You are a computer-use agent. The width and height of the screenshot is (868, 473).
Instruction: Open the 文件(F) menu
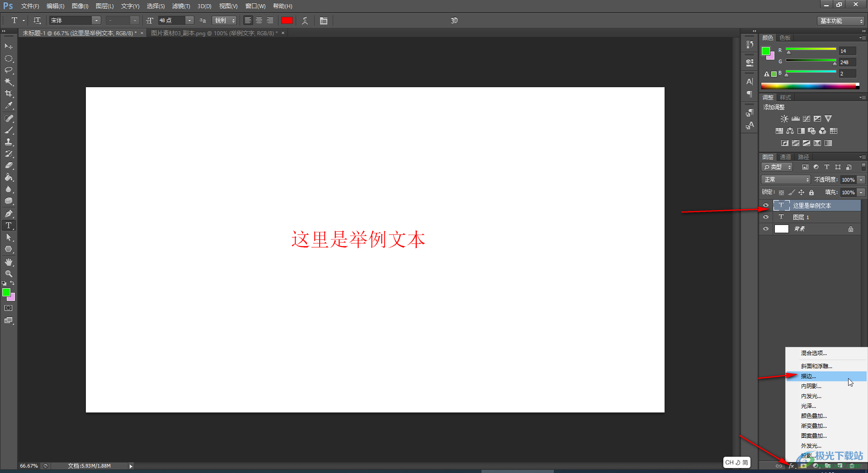(x=30, y=6)
